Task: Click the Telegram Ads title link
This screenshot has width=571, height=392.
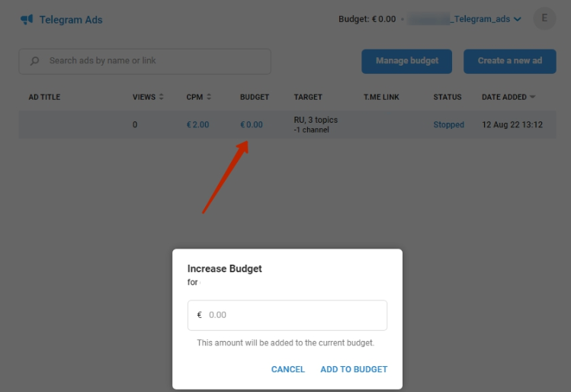Action: pyautogui.click(x=72, y=20)
